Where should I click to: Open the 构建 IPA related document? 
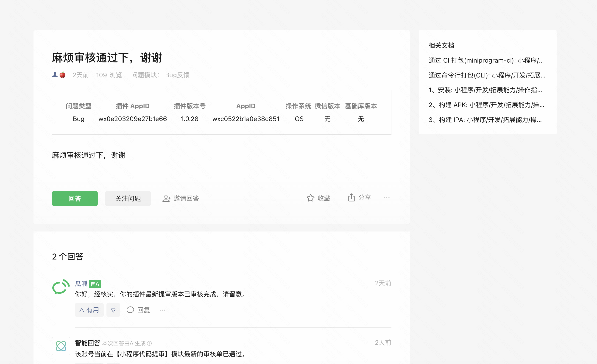point(485,120)
